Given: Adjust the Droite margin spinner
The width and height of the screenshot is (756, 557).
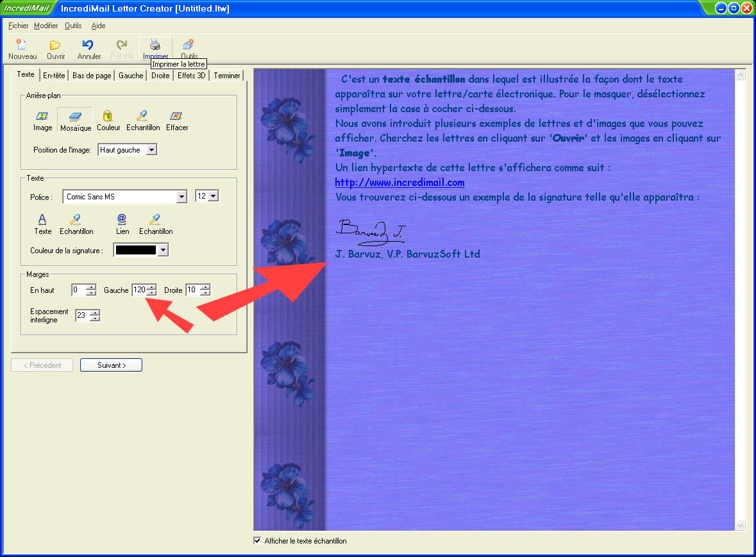Looking at the screenshot, I should pyautogui.click(x=205, y=290).
